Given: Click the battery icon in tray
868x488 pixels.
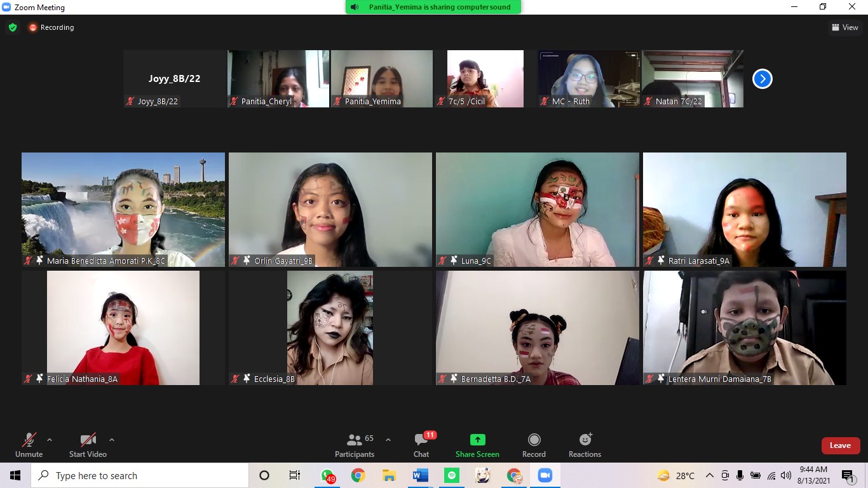Looking at the screenshot, I should 756,475.
